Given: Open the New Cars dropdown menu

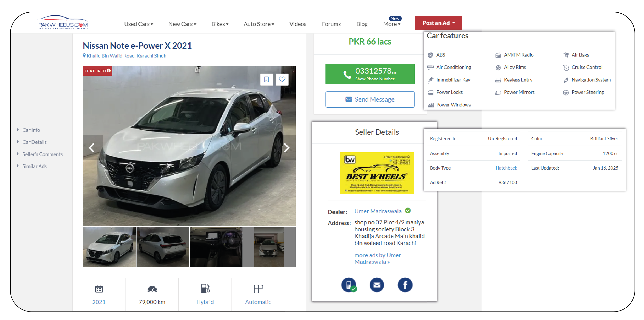Looking at the screenshot, I should click(x=182, y=24).
